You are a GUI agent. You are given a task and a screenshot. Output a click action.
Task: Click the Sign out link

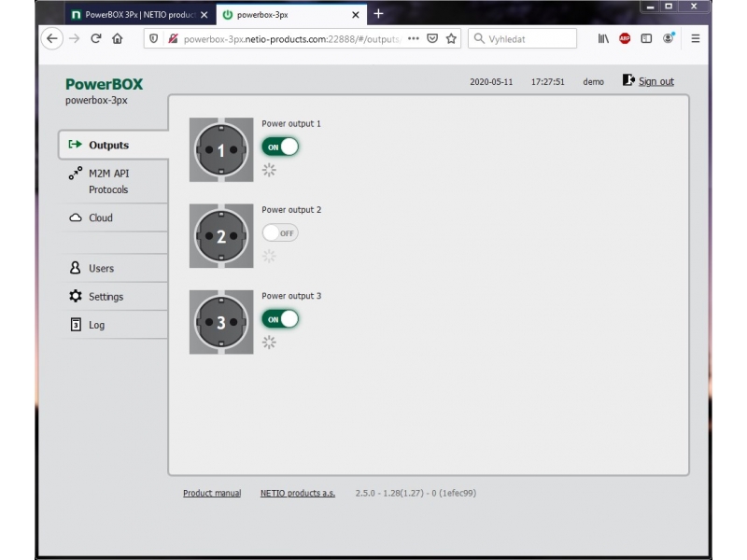pos(656,81)
